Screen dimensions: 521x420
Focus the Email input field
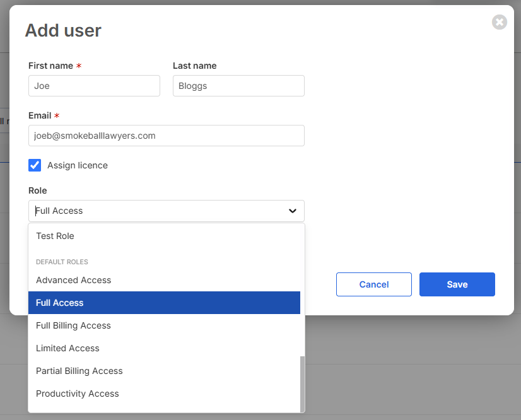(166, 136)
